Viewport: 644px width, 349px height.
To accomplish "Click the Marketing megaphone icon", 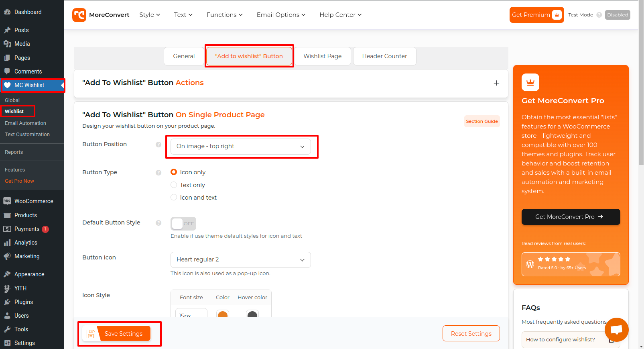I will click(x=7, y=256).
